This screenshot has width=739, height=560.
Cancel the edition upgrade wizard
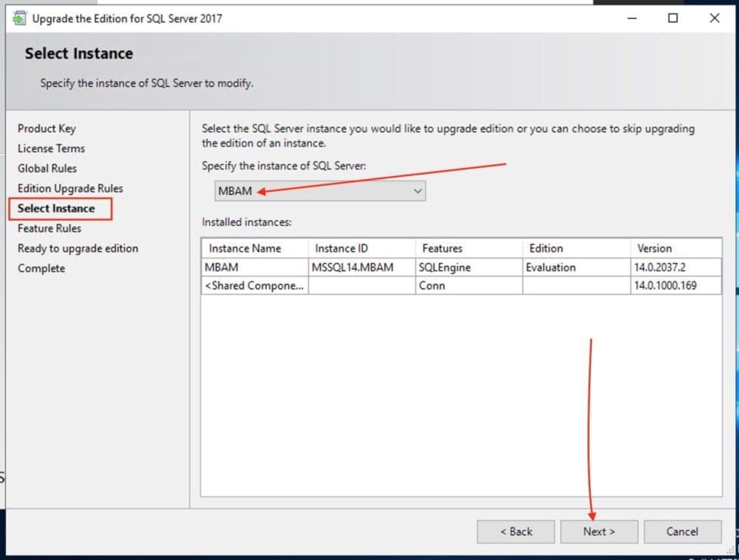pos(682,531)
